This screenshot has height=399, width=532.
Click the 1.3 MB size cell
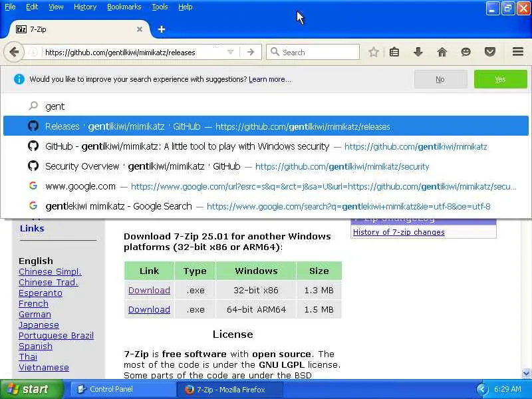pos(319,291)
